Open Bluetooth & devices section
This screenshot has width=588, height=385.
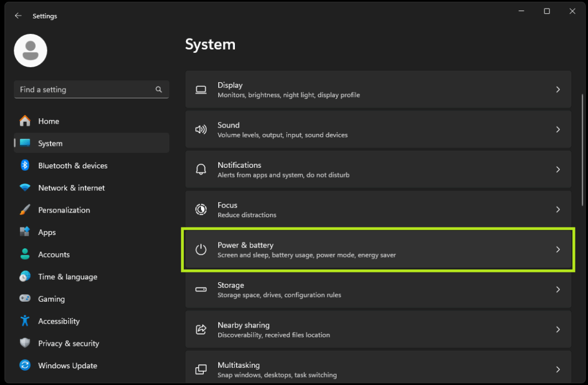click(73, 165)
